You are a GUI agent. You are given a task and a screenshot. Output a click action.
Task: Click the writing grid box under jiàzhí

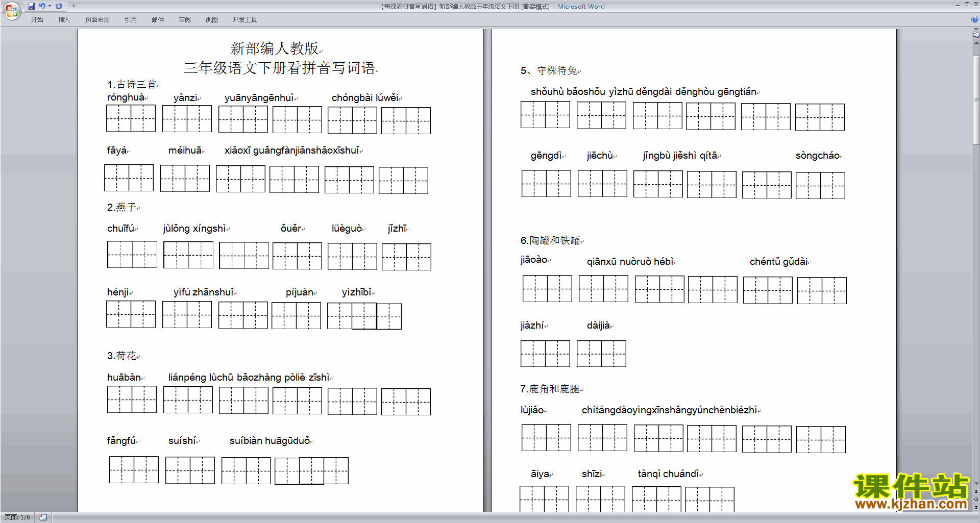click(x=545, y=354)
